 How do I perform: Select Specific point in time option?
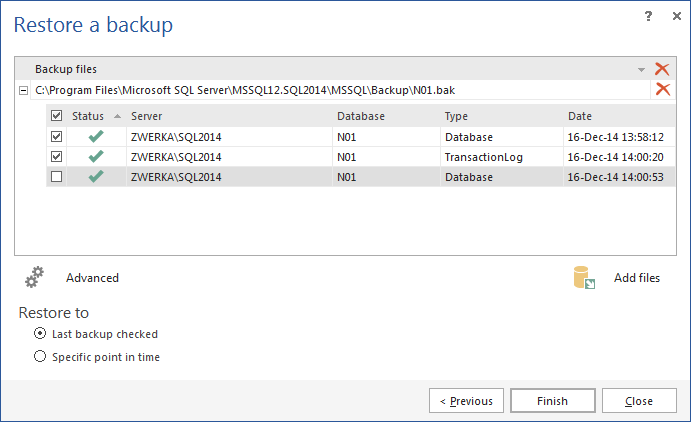40,356
